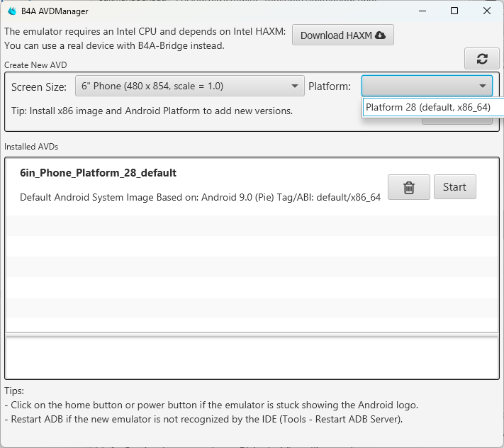Click the B4A AVDManager title bar text
The image size is (504, 448).
tap(58, 11)
